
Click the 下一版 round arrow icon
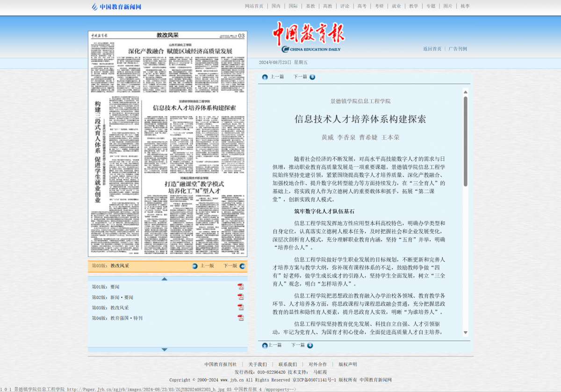[242, 266]
